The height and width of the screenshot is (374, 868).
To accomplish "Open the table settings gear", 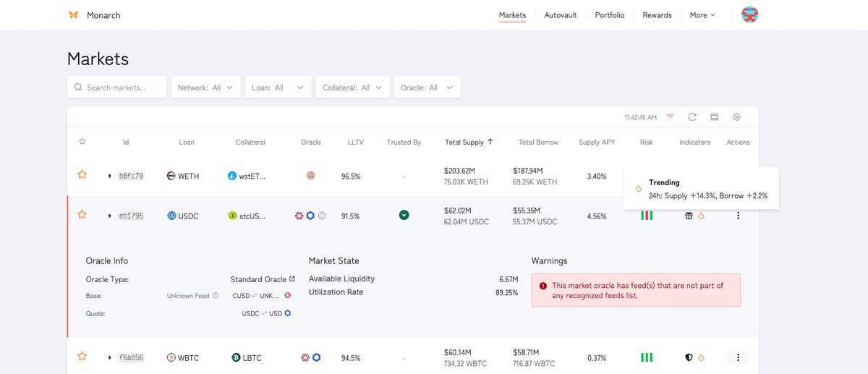I will click(x=736, y=116).
